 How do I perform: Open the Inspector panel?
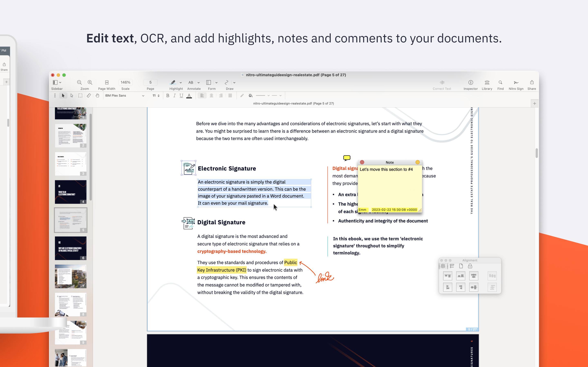coord(470,83)
